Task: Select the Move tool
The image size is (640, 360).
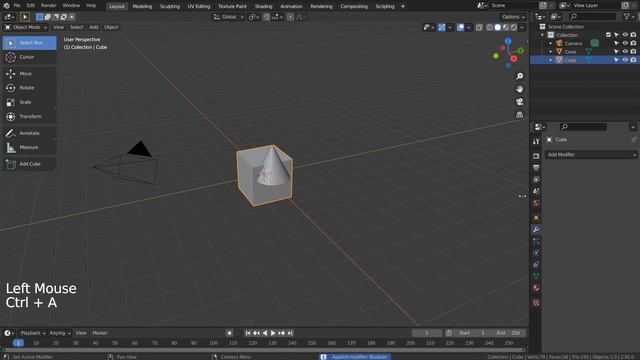Action: pyautogui.click(x=29, y=73)
